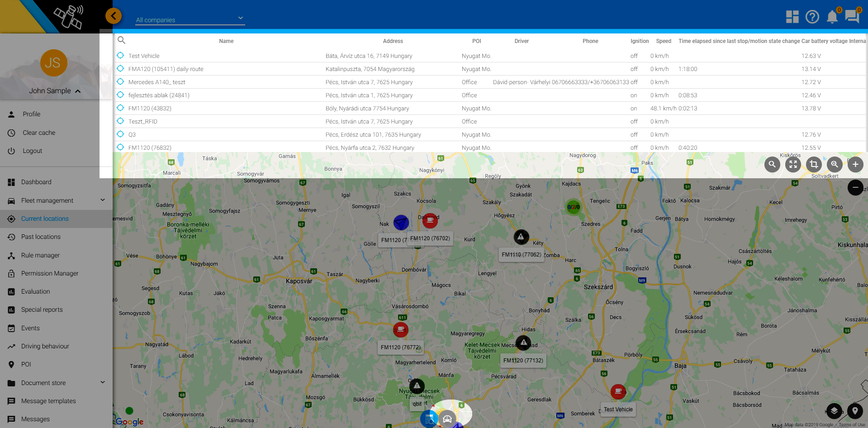Screen dimensions: 868x428
Task: Toggle locate circle for Test Vehicle row
Action: tap(120, 56)
